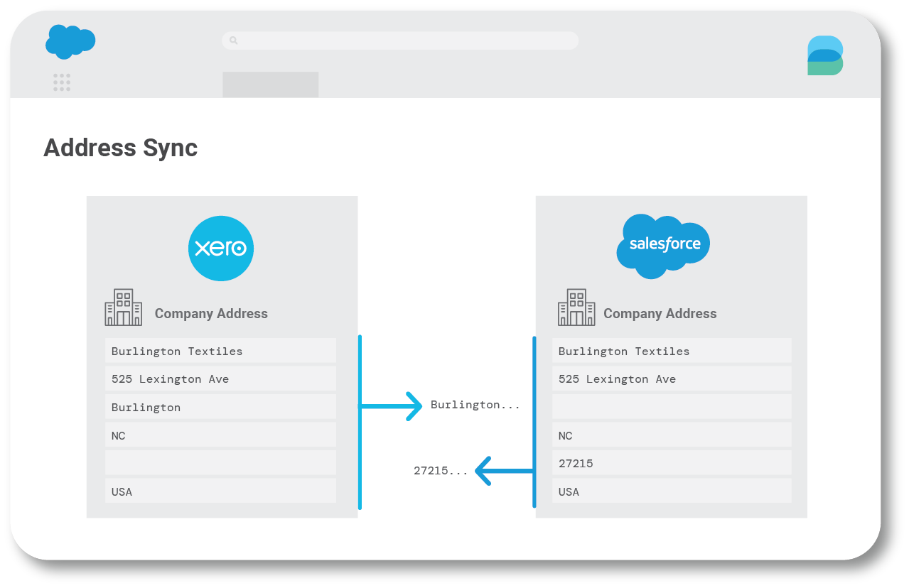Select Xero NC state field
The height and width of the screenshot is (588, 909).
(220, 435)
